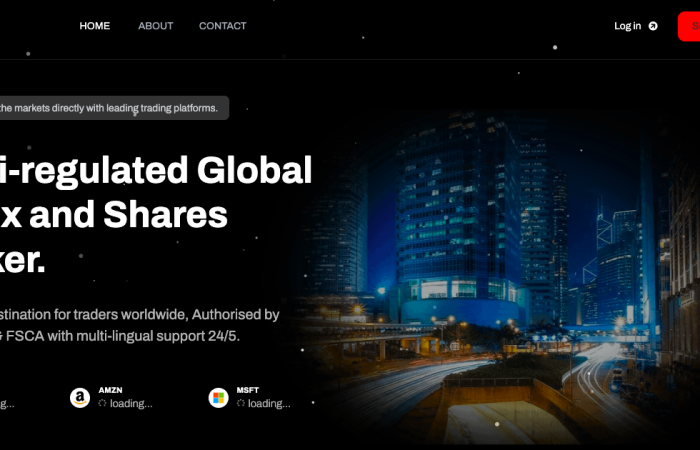Click the FSCA multi-lingual support text
Screen dimensions: 700x450
click(x=139, y=325)
